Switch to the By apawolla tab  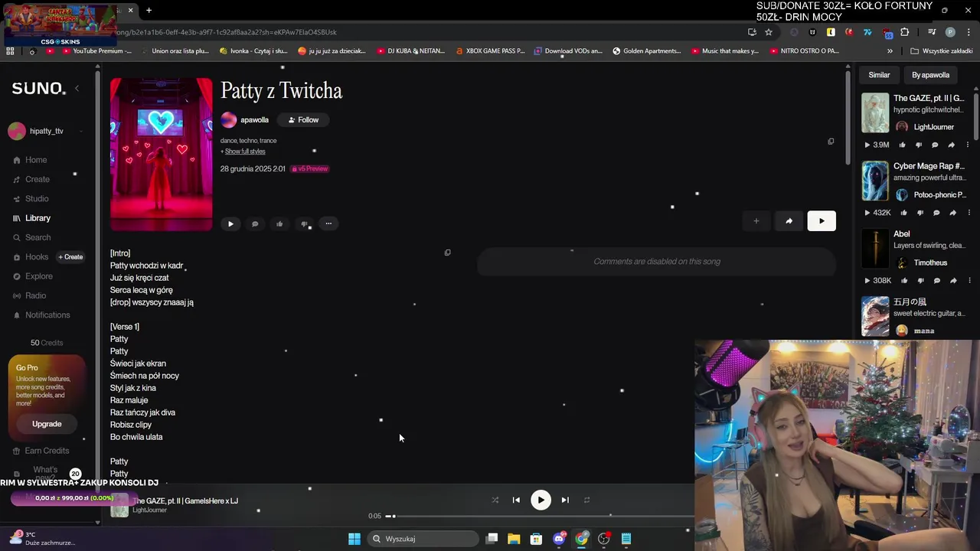[x=930, y=75]
